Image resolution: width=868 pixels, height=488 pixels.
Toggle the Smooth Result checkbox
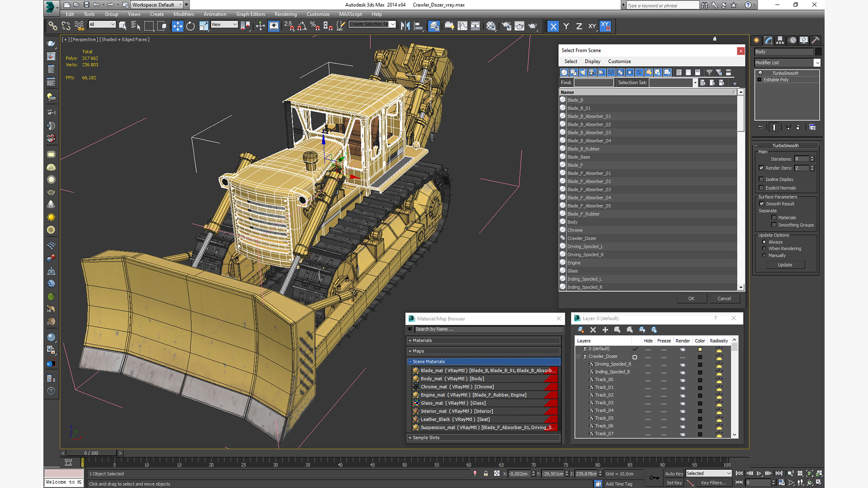(x=762, y=204)
